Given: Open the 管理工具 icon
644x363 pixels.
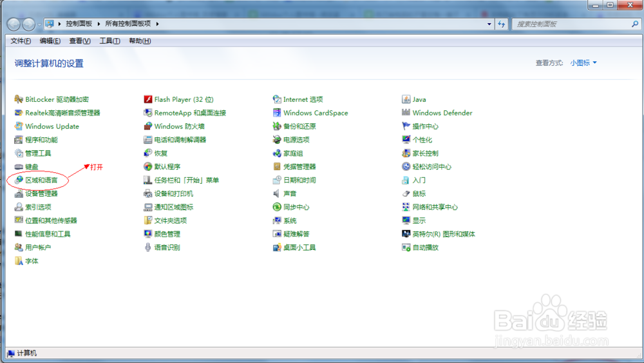Looking at the screenshot, I should coord(19,153).
